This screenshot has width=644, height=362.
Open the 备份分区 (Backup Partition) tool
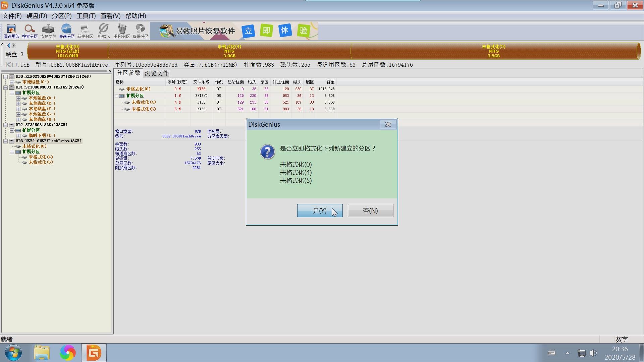point(140,31)
